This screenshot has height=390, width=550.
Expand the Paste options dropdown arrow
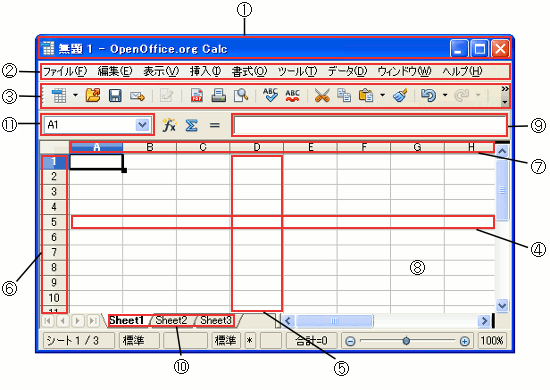pyautogui.click(x=382, y=95)
